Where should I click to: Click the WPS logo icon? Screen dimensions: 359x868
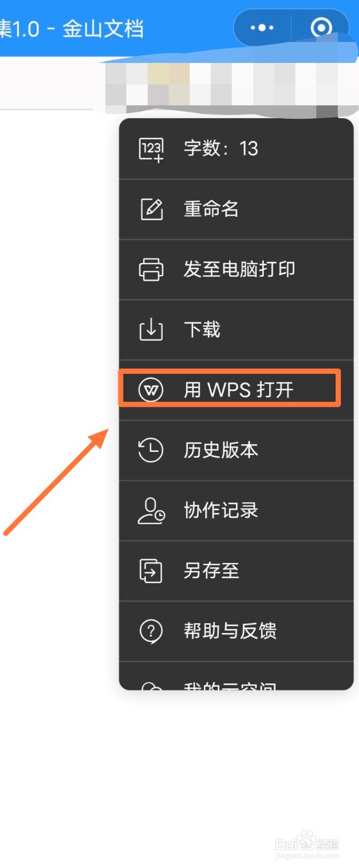[x=151, y=390]
